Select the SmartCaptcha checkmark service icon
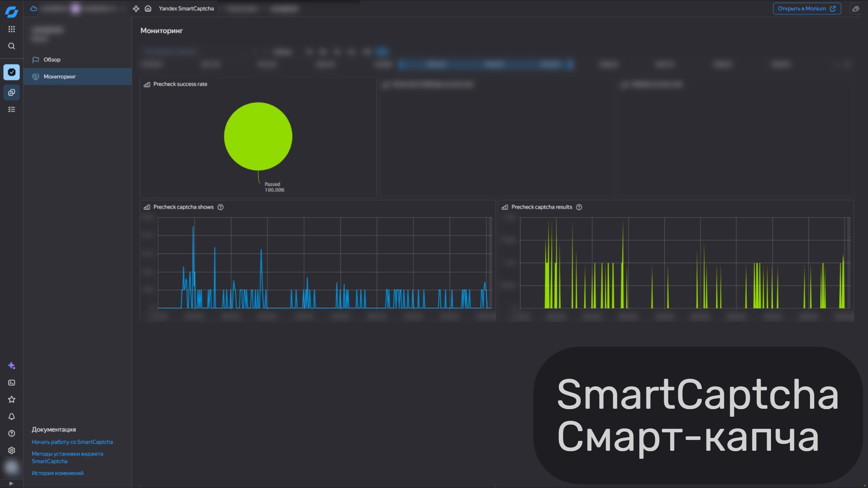The height and width of the screenshot is (488, 868). click(12, 72)
